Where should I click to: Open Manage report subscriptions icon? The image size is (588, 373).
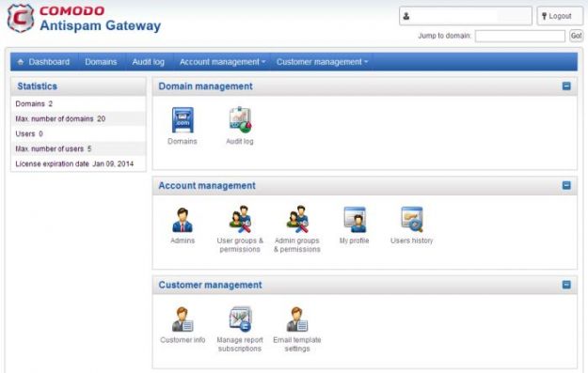tap(240, 319)
